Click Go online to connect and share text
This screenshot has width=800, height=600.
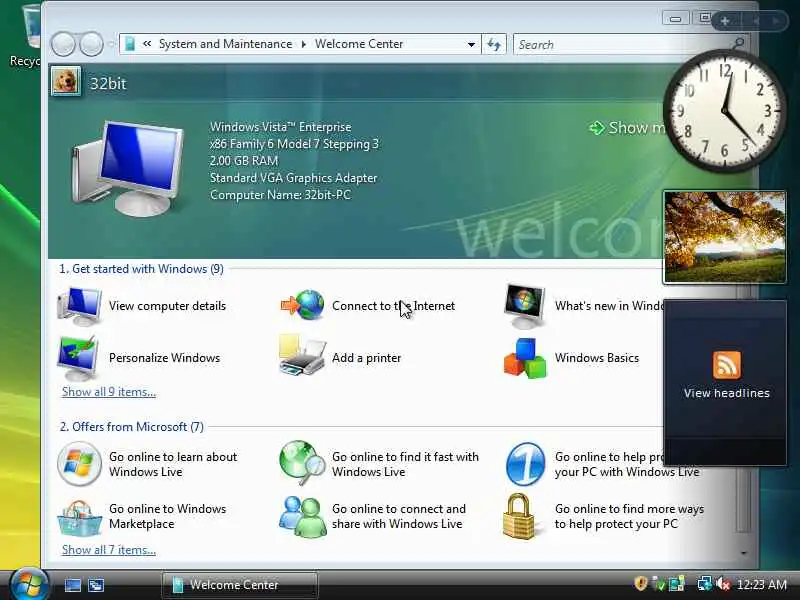398,516
